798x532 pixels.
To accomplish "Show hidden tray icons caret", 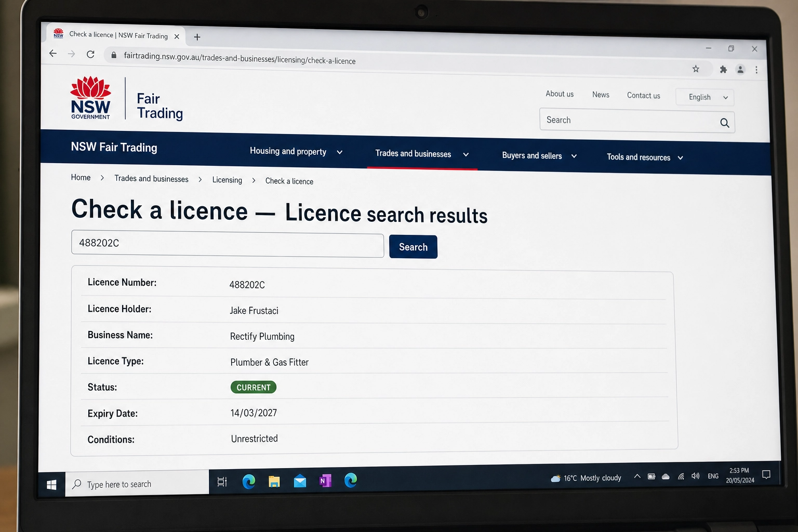I will point(637,476).
